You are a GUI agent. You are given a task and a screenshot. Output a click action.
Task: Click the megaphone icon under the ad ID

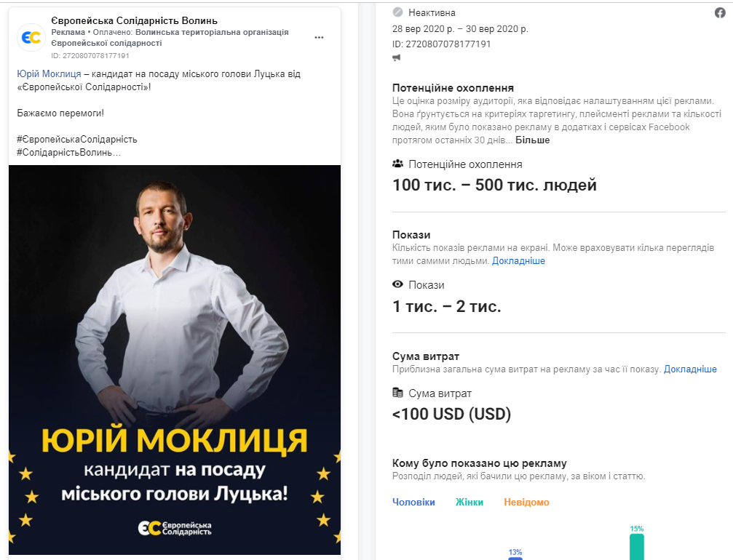397,57
